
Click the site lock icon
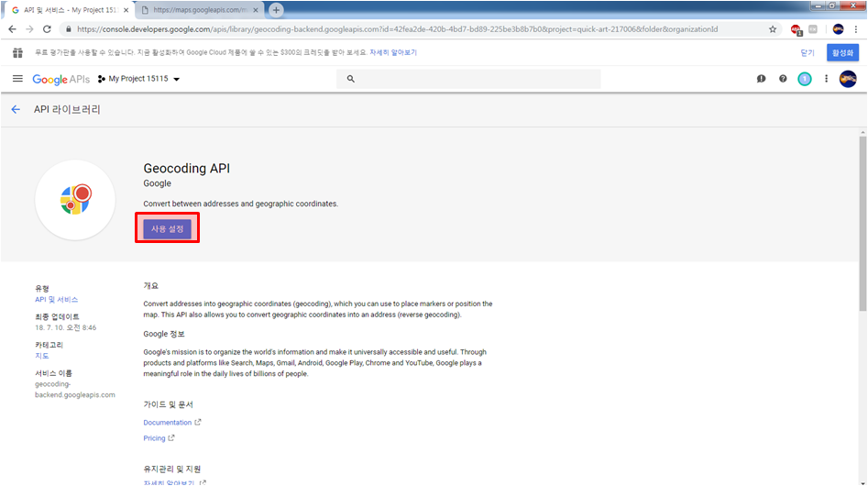pos(68,29)
